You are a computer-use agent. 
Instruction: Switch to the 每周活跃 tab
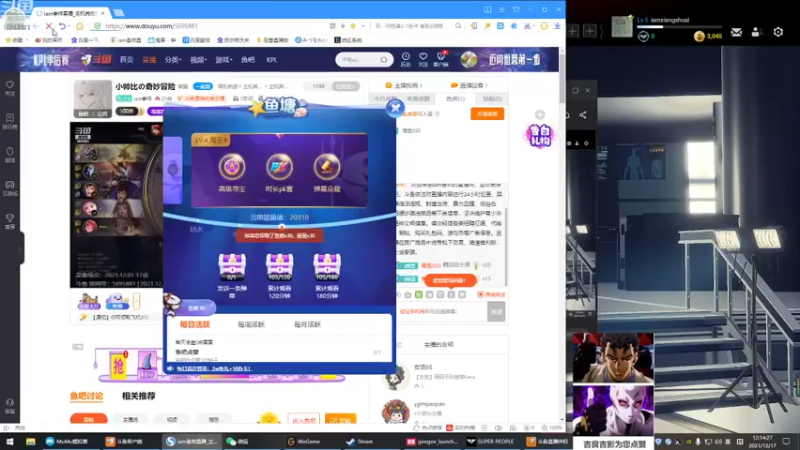[x=251, y=324]
